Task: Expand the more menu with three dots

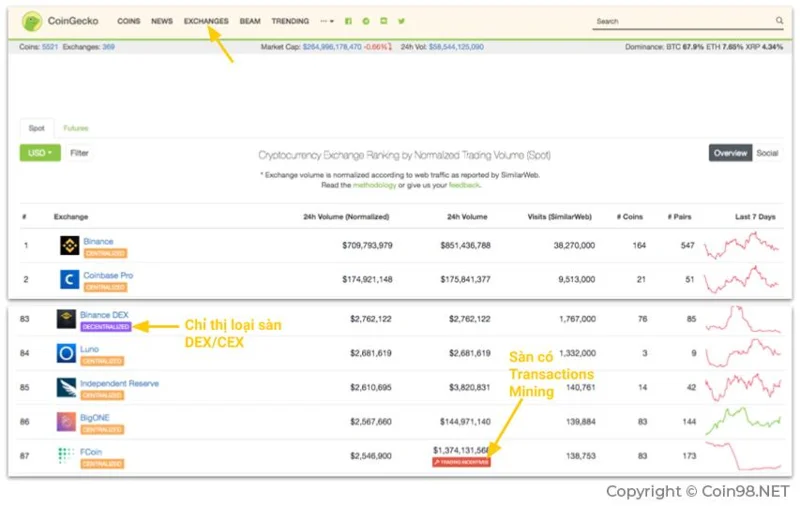Action: [327, 21]
